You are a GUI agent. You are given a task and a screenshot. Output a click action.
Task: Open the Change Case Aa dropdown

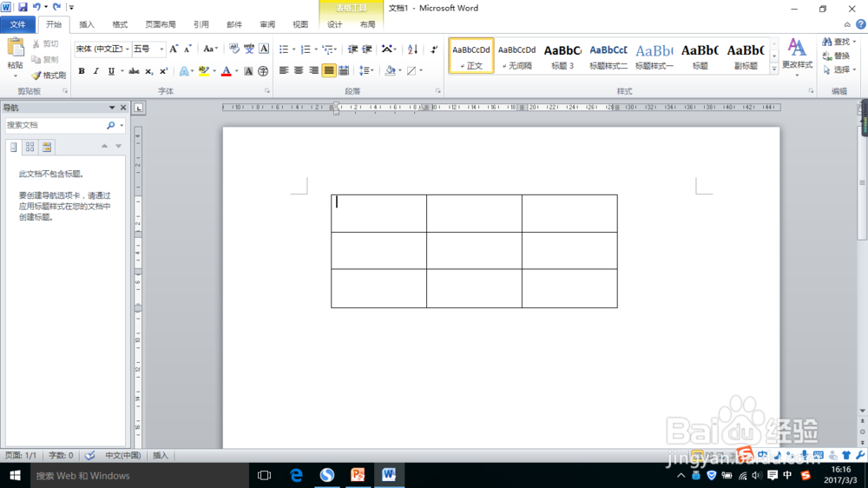(210, 49)
